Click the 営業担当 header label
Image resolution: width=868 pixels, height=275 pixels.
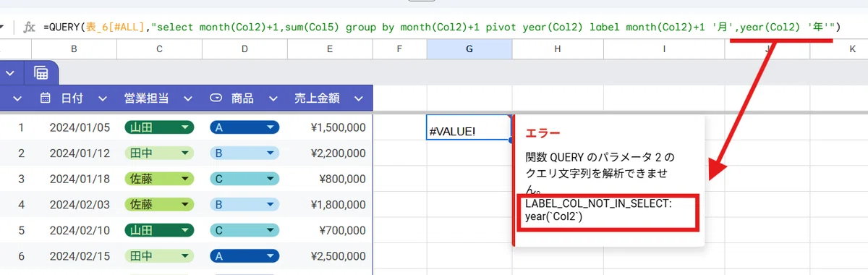tap(146, 98)
